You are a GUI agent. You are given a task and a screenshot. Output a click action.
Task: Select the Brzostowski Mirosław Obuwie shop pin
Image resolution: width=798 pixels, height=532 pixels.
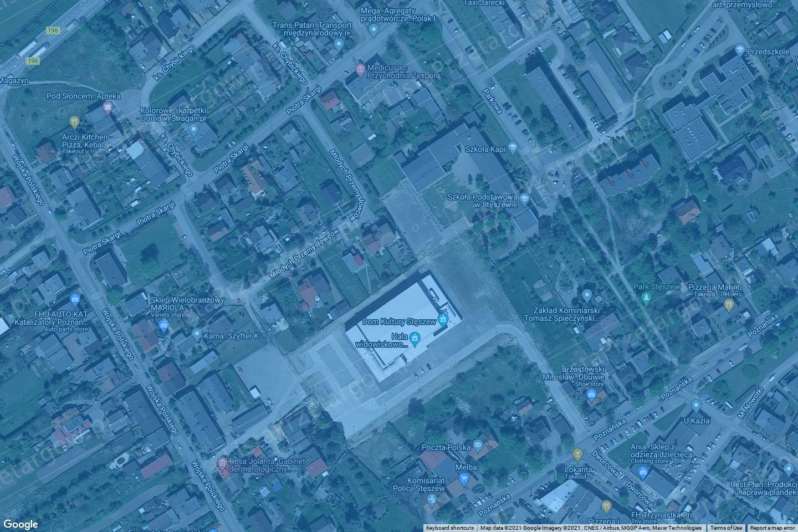pyautogui.click(x=591, y=395)
